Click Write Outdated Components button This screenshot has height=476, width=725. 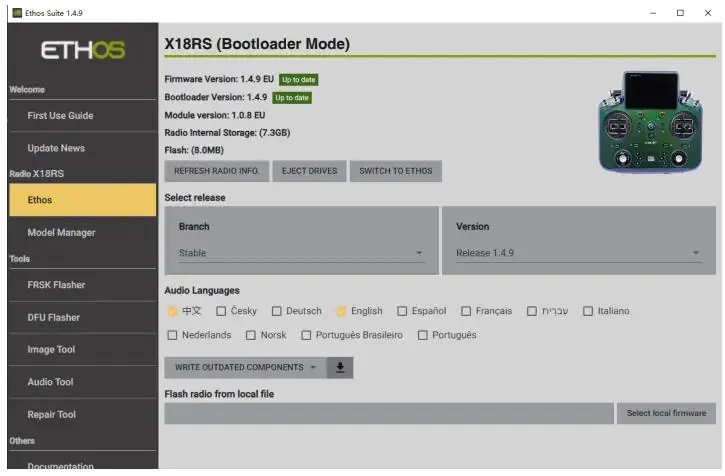245,368
